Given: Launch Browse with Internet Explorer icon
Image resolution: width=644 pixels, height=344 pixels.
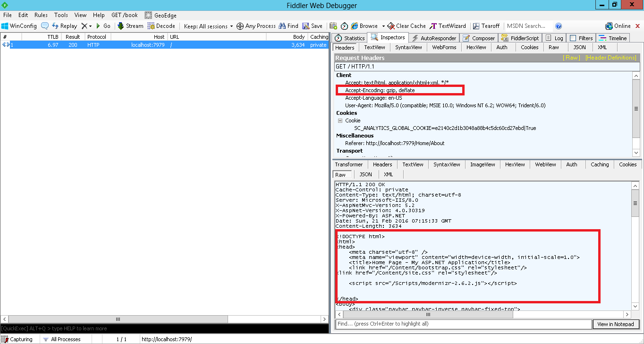Looking at the screenshot, I should (355, 26).
